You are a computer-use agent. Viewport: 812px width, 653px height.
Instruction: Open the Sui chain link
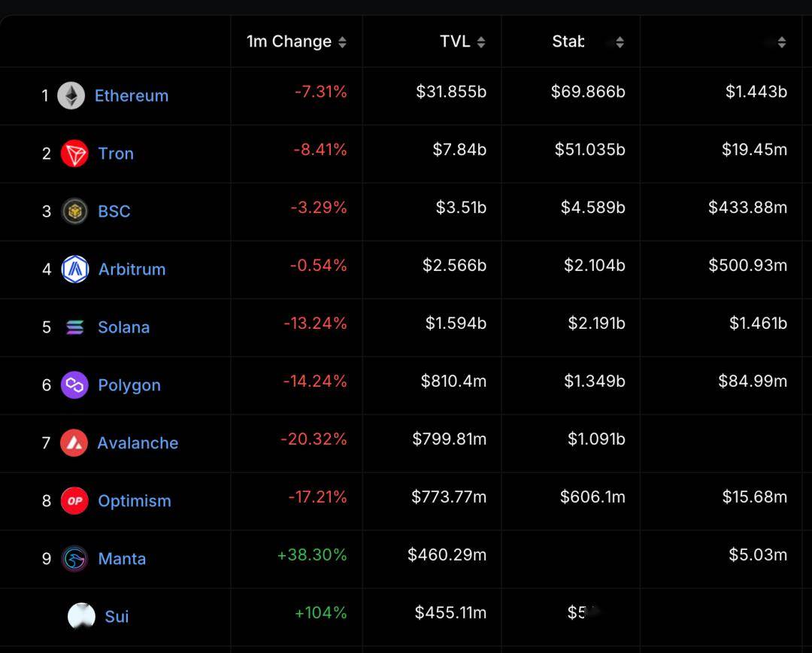tap(117, 617)
